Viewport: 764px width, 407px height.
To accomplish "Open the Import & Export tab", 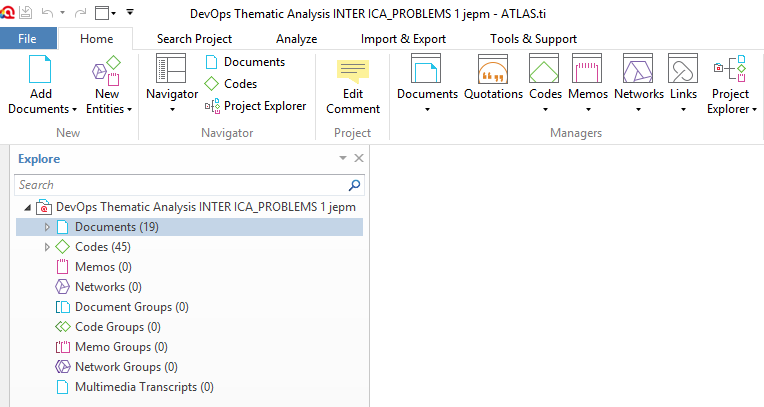I will tap(403, 39).
